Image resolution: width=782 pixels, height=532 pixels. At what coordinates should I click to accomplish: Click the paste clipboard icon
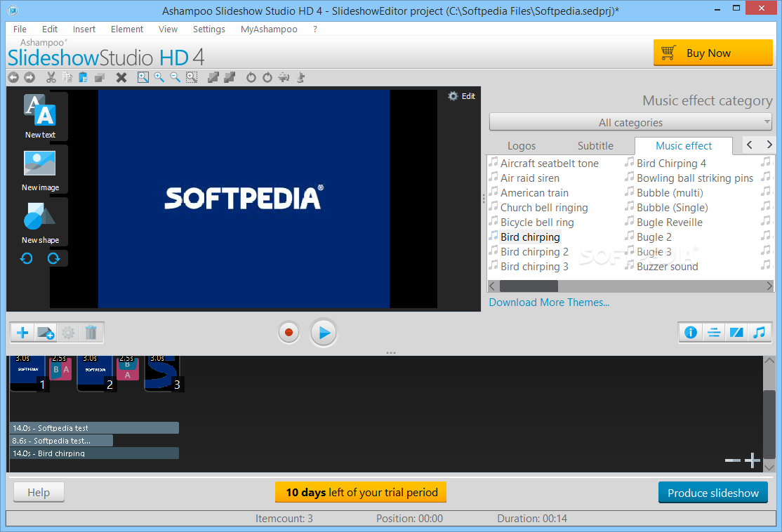[x=84, y=77]
